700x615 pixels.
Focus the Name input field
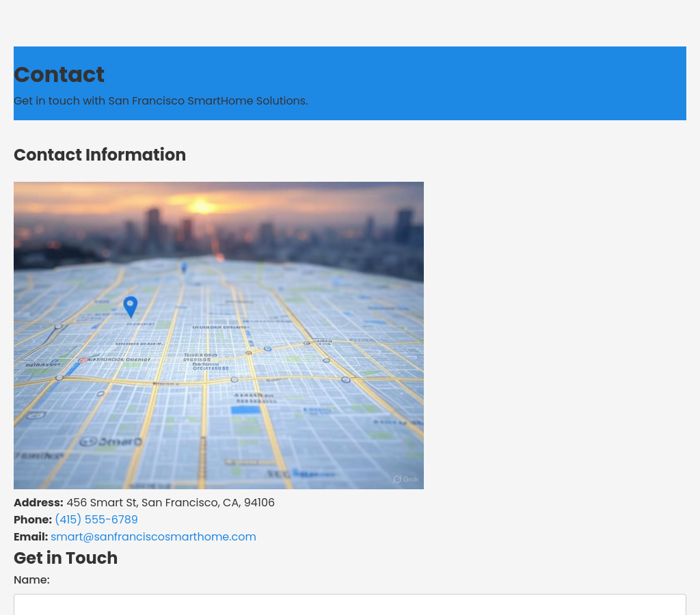pyautogui.click(x=350, y=604)
